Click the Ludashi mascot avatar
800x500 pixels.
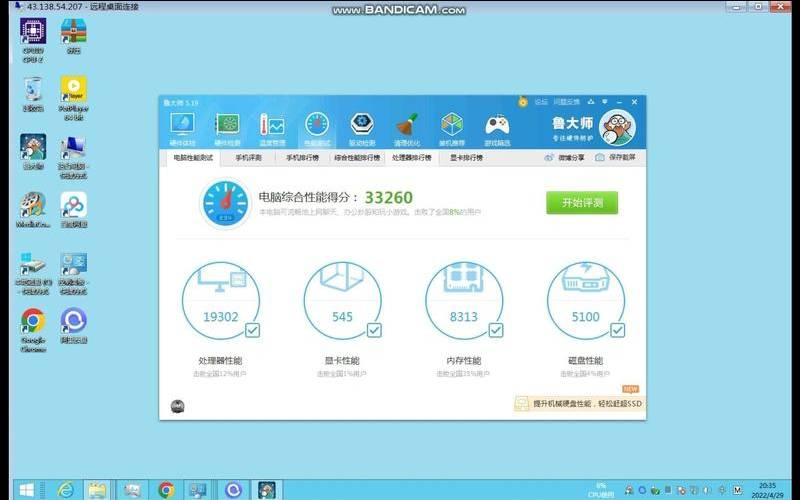click(x=617, y=129)
